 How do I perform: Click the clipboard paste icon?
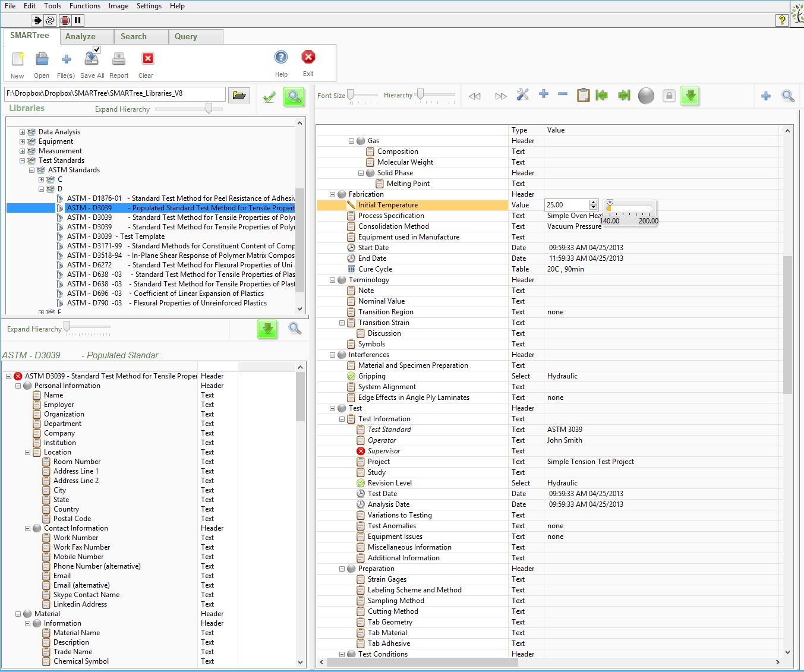[x=584, y=95]
